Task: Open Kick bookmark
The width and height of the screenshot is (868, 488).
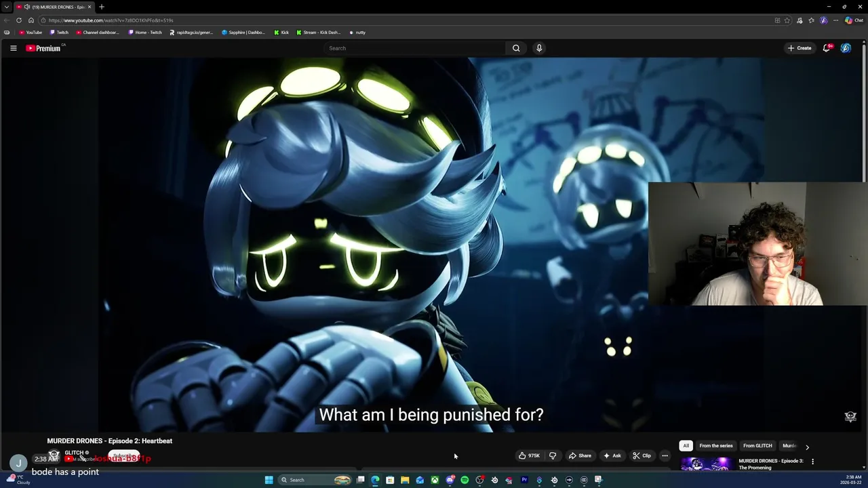Action: tap(282, 33)
